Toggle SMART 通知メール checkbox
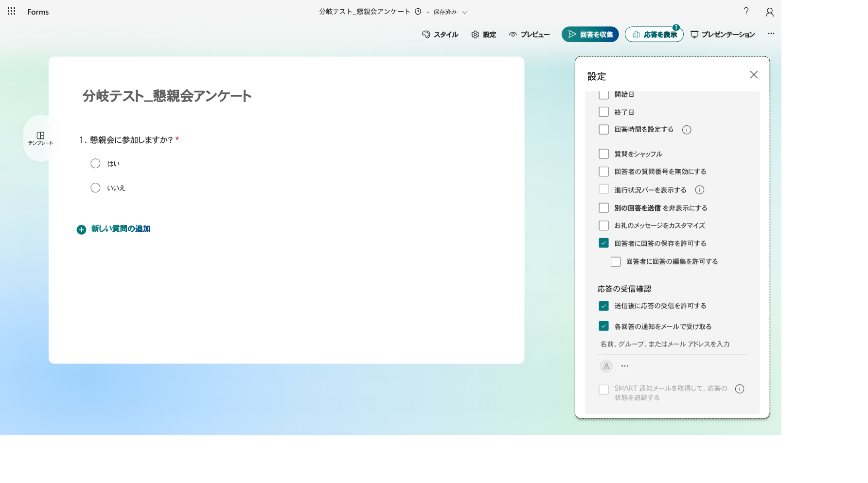The image size is (868, 483). (x=603, y=390)
